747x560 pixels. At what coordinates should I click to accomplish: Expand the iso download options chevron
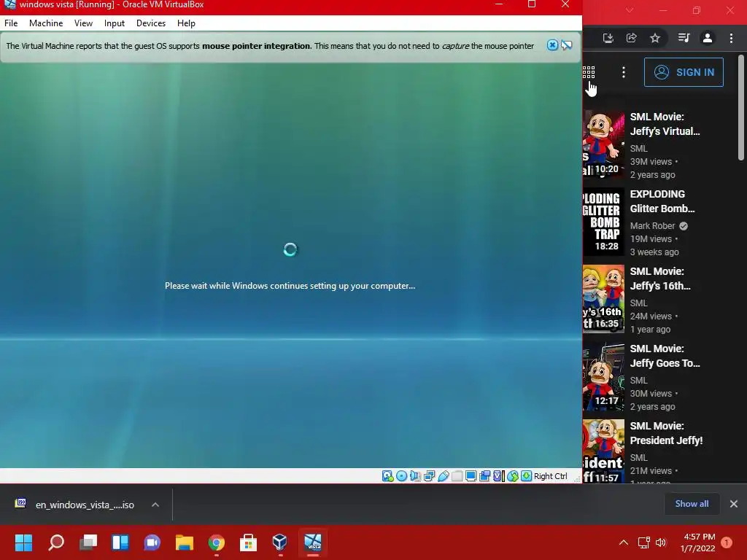pyautogui.click(x=155, y=505)
